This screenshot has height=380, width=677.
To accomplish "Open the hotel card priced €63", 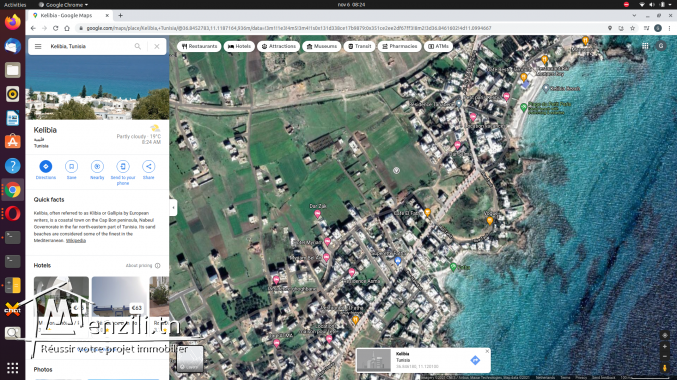I will [119, 296].
